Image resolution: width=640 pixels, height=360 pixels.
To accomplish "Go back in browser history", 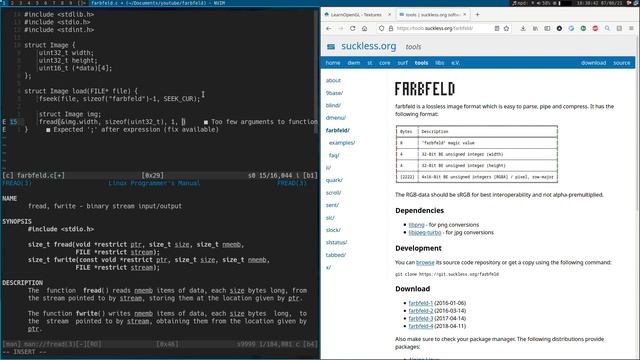I will (x=329, y=29).
